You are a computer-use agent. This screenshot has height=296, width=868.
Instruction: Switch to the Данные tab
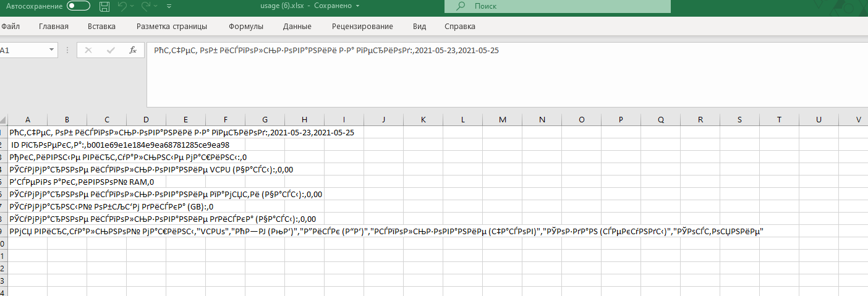pyautogui.click(x=297, y=27)
